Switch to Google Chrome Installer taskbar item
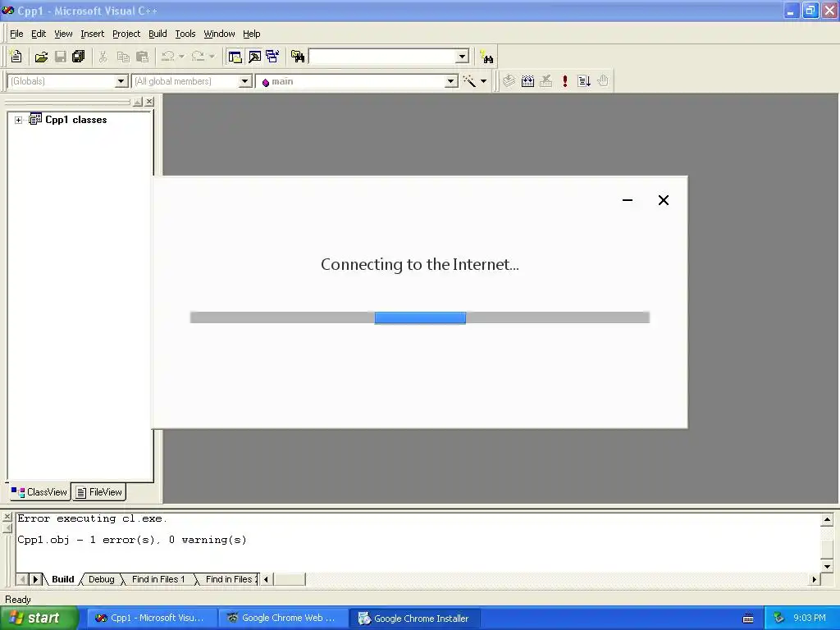 click(x=414, y=619)
